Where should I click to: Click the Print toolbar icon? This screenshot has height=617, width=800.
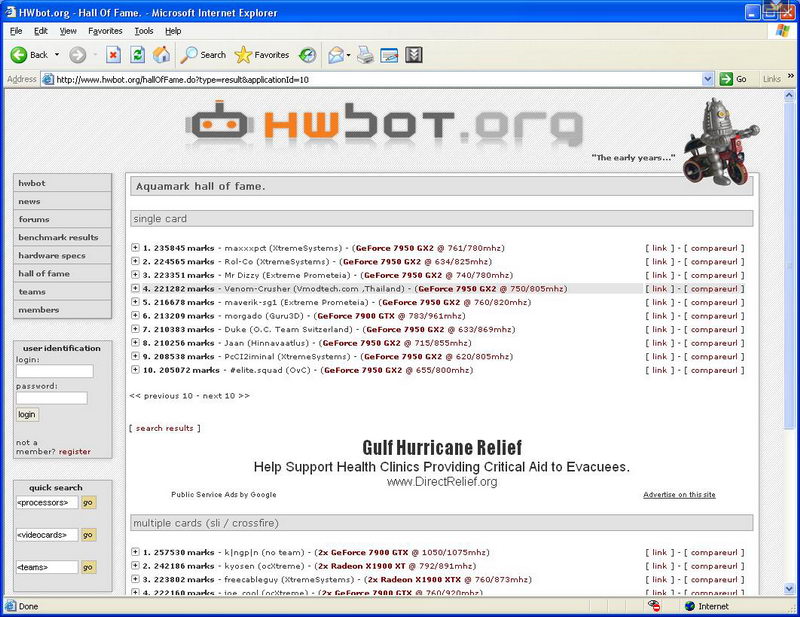365,55
